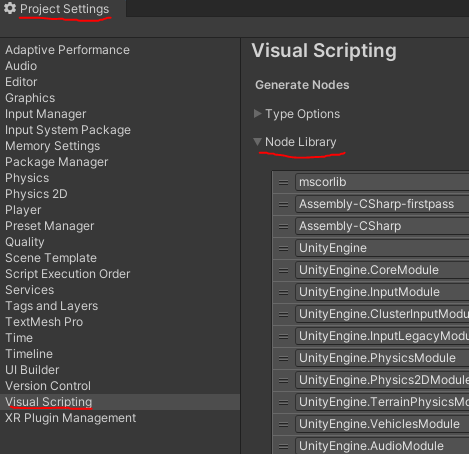Select Scene Template in sidebar

[x=51, y=258]
